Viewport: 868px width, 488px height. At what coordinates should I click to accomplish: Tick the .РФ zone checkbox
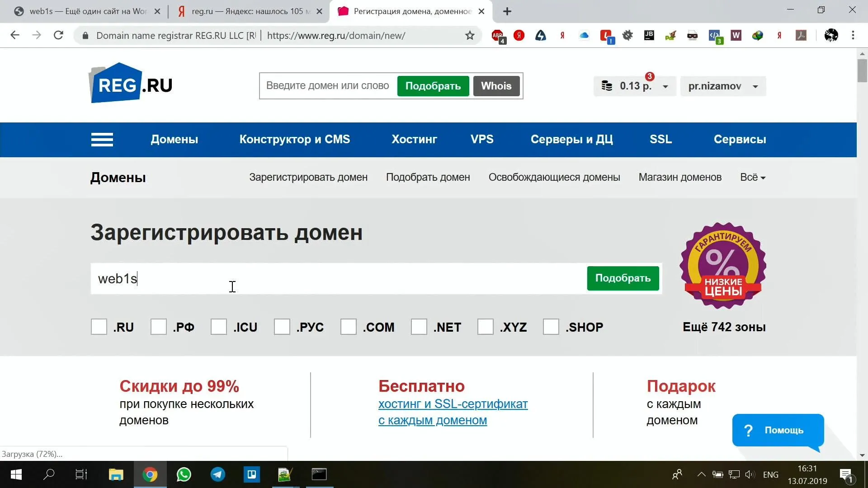[x=159, y=327]
